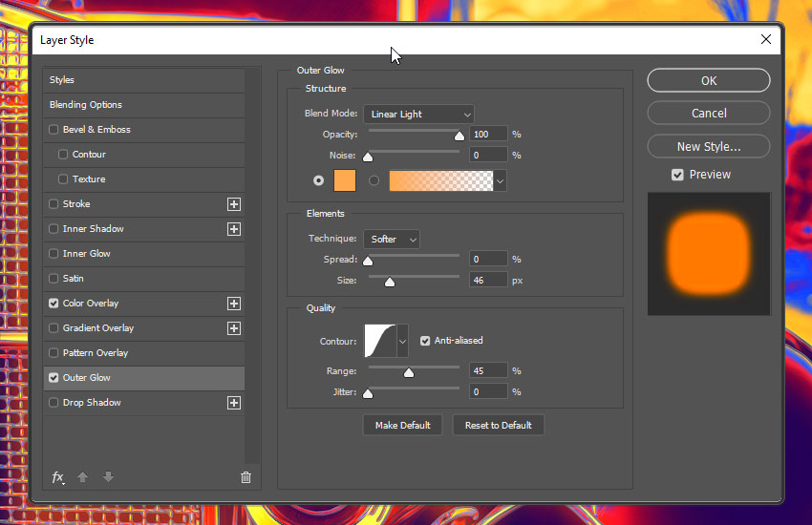This screenshot has height=525, width=812.
Task: Click the orange glow color swatch
Action: tap(345, 180)
